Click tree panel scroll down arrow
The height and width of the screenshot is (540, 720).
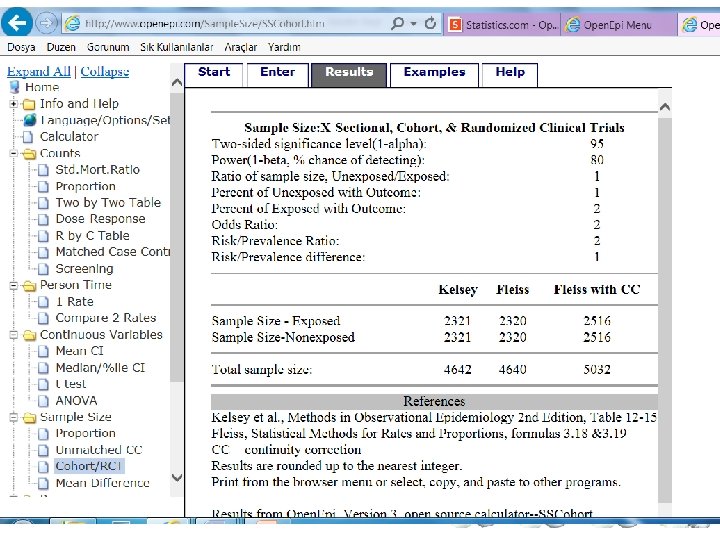point(177,478)
